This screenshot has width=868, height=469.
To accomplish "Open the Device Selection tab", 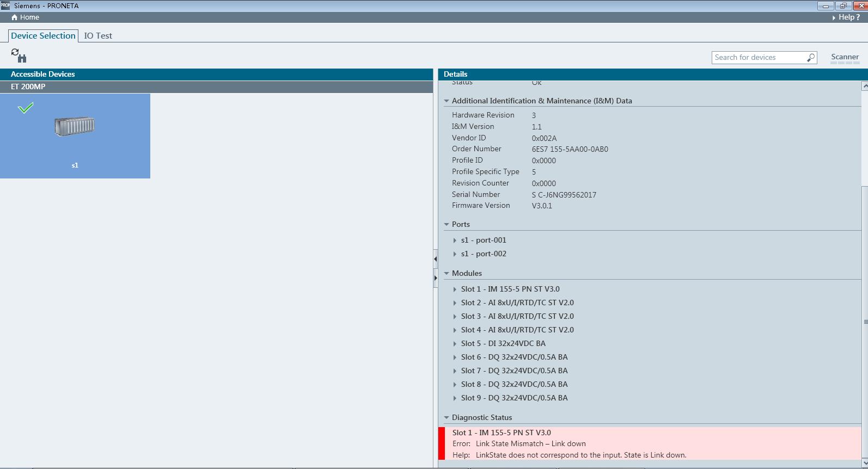I will pyautogui.click(x=43, y=36).
